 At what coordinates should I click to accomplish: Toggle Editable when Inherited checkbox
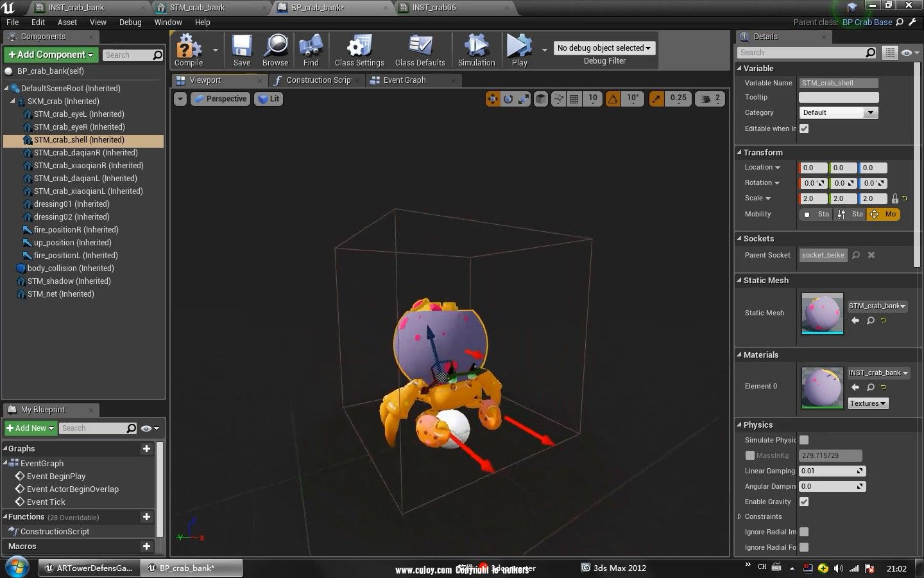[x=804, y=128]
